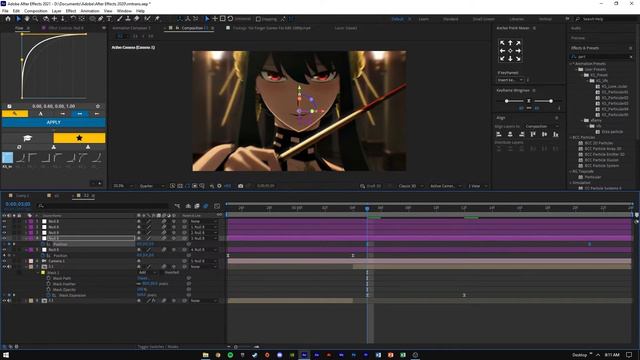This screenshot has height=360, width=640.
Task: Move anchor point to top-left arrow
Action: tap(502, 43)
